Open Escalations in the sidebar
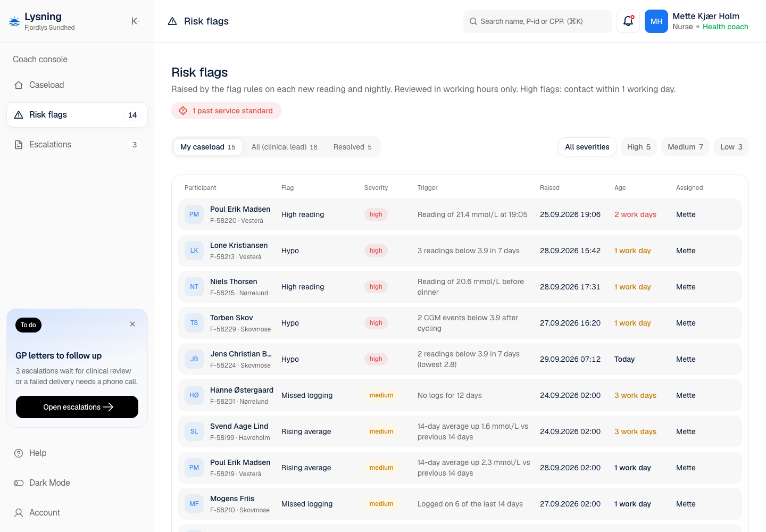This screenshot has width=766, height=532. [x=77, y=145]
